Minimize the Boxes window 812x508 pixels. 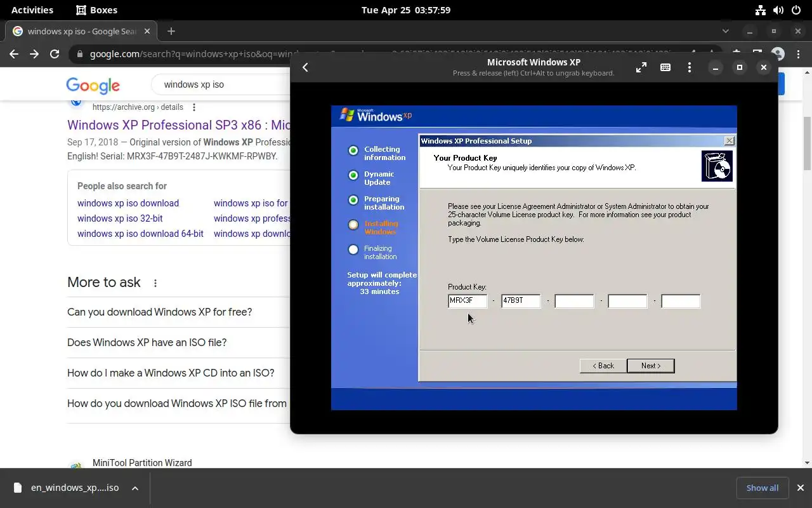click(x=715, y=67)
